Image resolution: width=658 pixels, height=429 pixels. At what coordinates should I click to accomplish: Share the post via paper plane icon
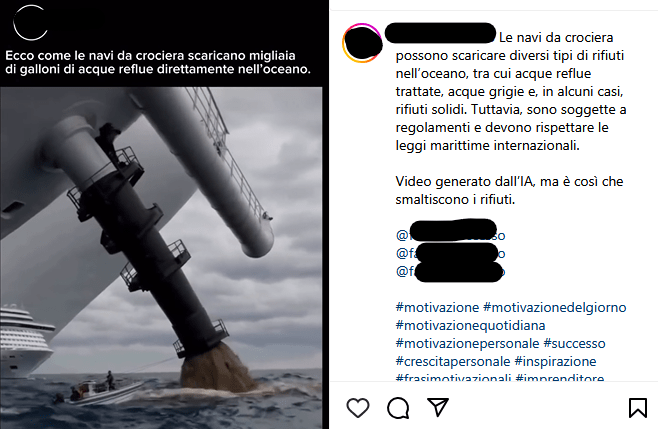438,407
